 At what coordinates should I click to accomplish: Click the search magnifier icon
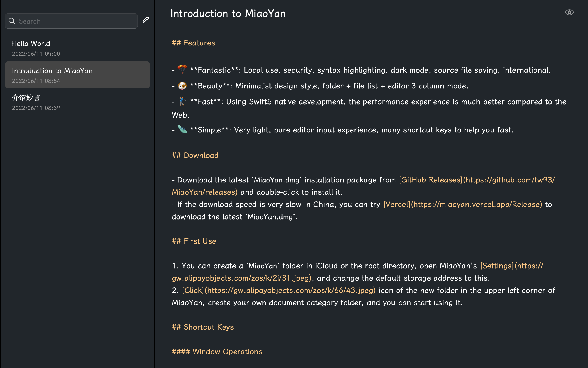12,21
